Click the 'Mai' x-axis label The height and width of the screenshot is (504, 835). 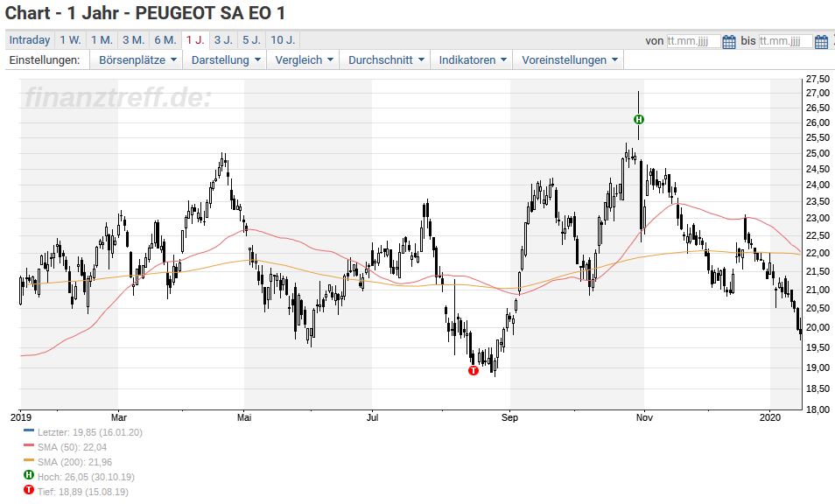244,417
